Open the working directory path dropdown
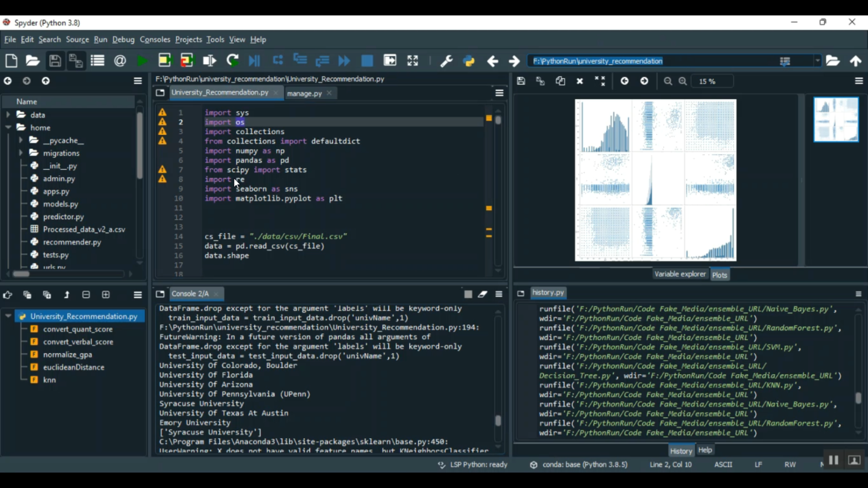Image resolution: width=868 pixels, height=488 pixels. click(817, 61)
